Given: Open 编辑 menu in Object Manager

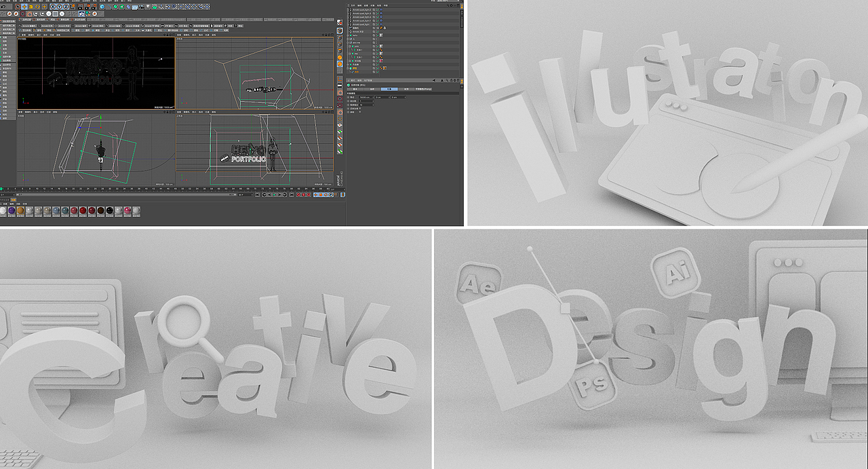Looking at the screenshot, I should pos(359,5).
